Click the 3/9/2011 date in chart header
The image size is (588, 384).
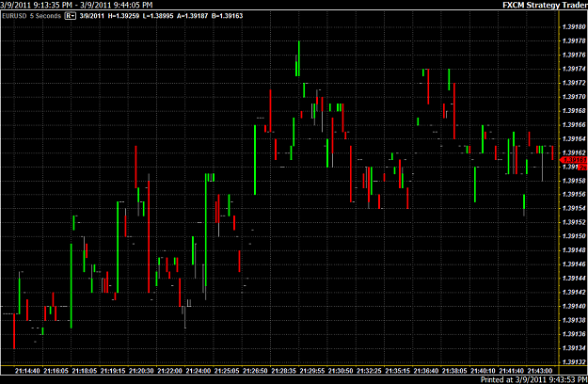click(x=91, y=16)
